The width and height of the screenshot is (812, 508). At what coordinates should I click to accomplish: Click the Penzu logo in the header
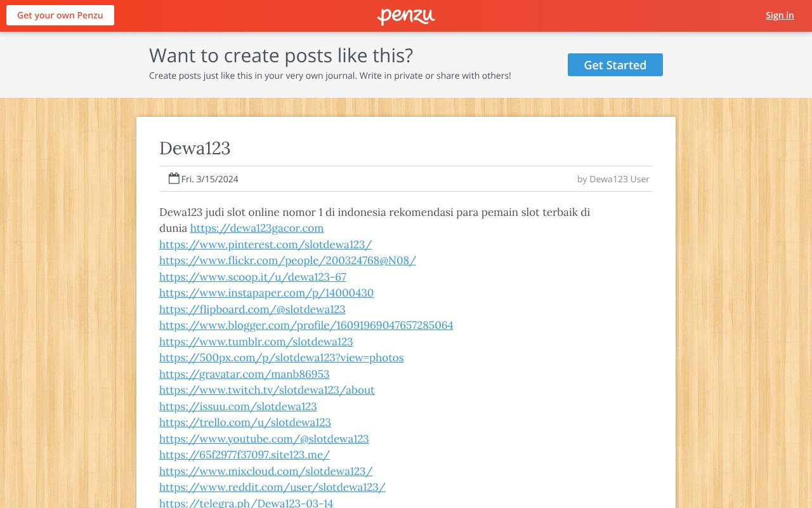[405, 15]
